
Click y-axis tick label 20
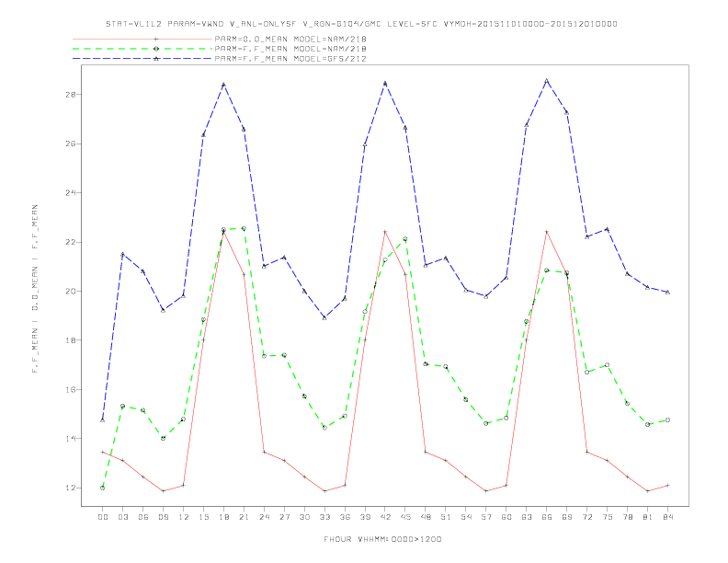pyautogui.click(x=71, y=292)
